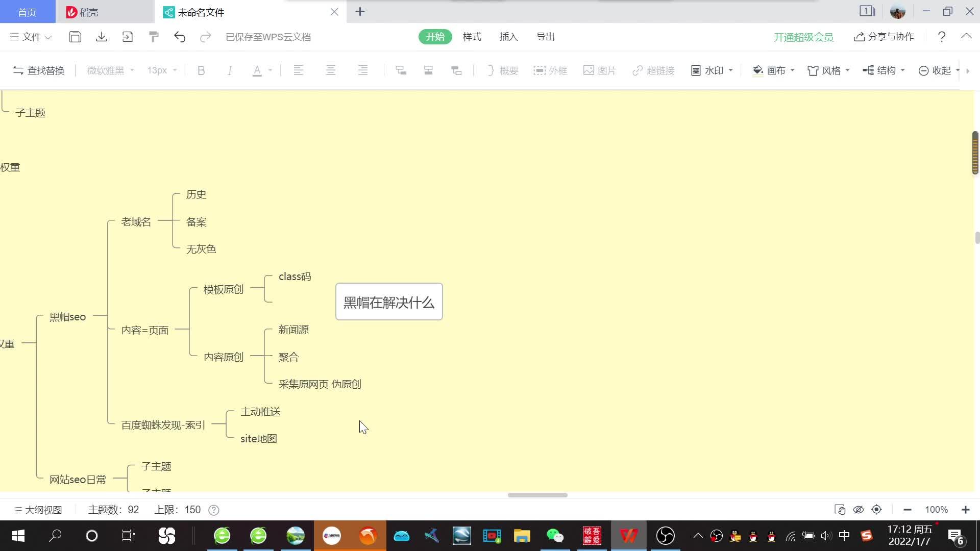Click the horizontal scrollbar thumb

tap(537, 495)
